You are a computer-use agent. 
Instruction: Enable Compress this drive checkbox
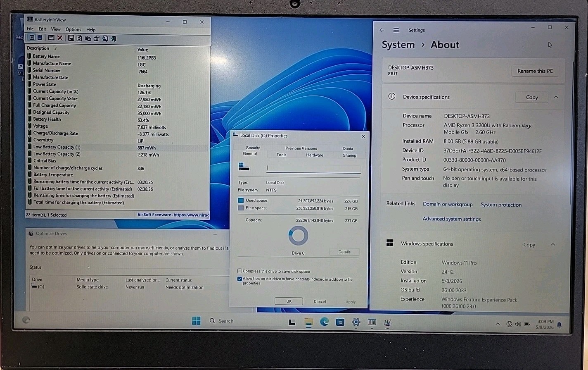[x=239, y=271]
